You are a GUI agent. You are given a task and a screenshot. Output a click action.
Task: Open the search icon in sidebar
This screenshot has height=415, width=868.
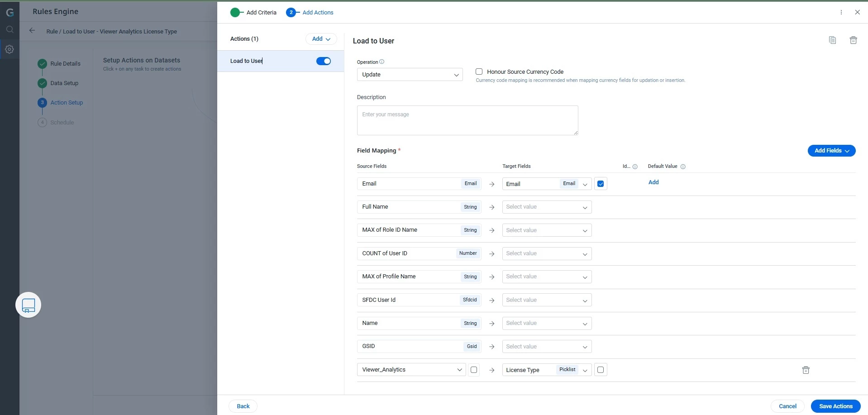10,30
